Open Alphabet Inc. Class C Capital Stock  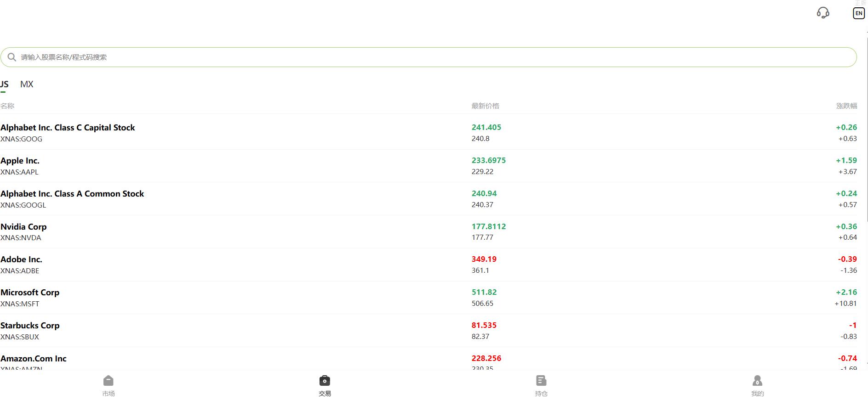[68, 128]
